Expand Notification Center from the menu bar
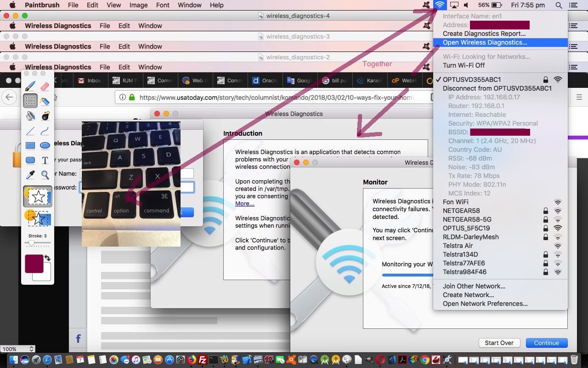This screenshot has height=368, width=588. (x=573, y=5)
